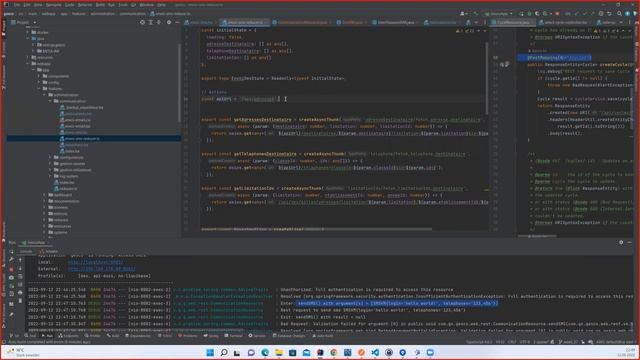Collapse the features folder
The height and width of the screenshot is (360, 640).
pyautogui.click(x=40, y=89)
